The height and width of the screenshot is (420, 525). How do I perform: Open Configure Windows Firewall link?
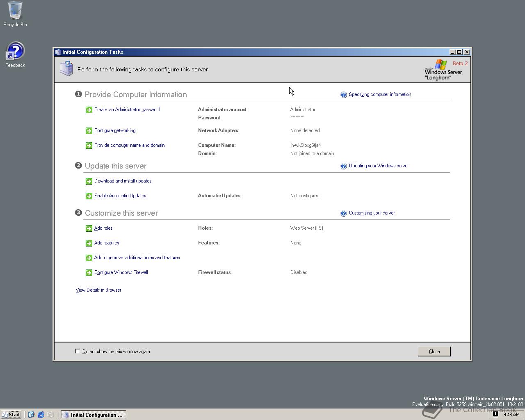[x=121, y=272]
